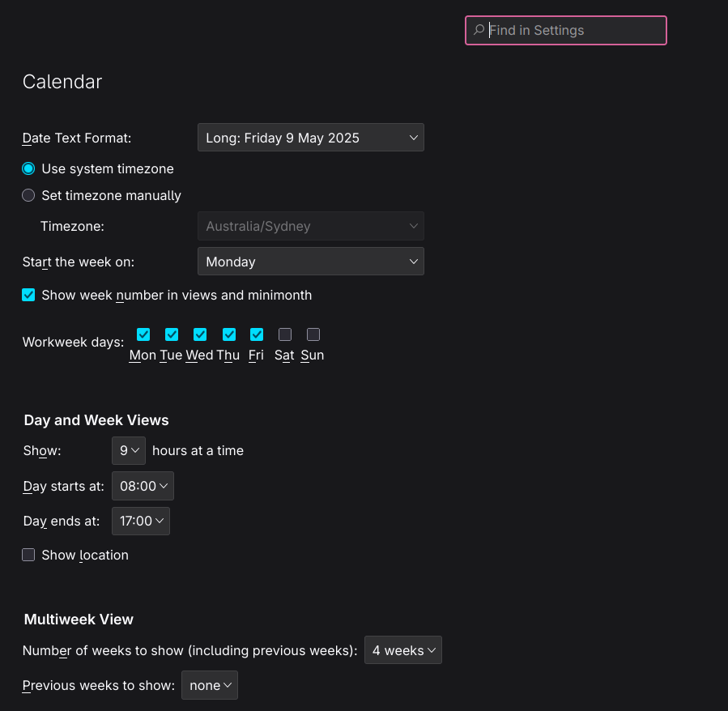
Task: Toggle Show week number in views checkbox
Action: coord(28,295)
